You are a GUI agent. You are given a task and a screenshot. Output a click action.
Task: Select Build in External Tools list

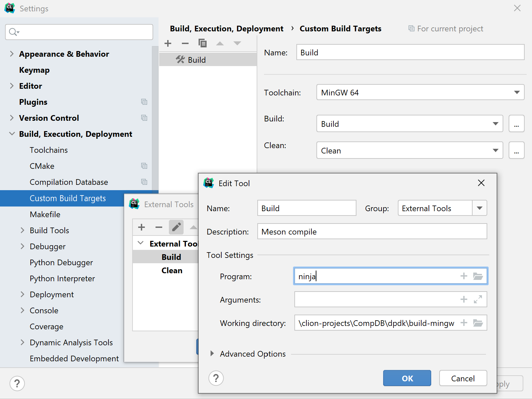171,257
